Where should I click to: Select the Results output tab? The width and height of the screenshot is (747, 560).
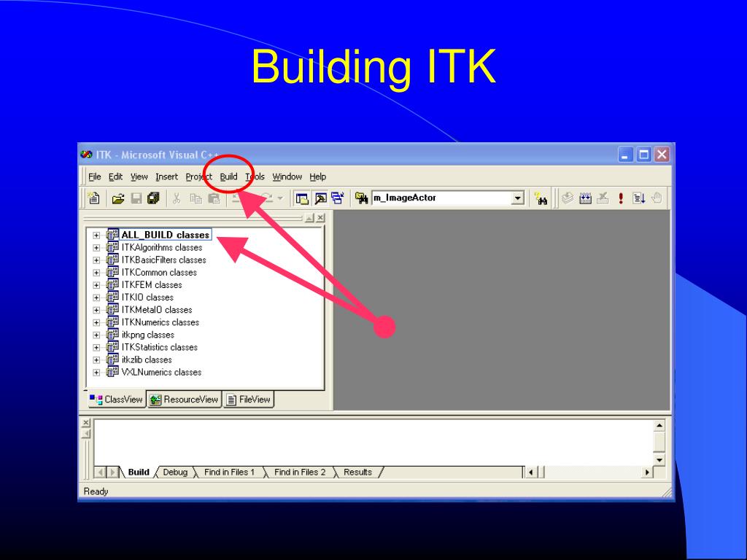pos(357,472)
